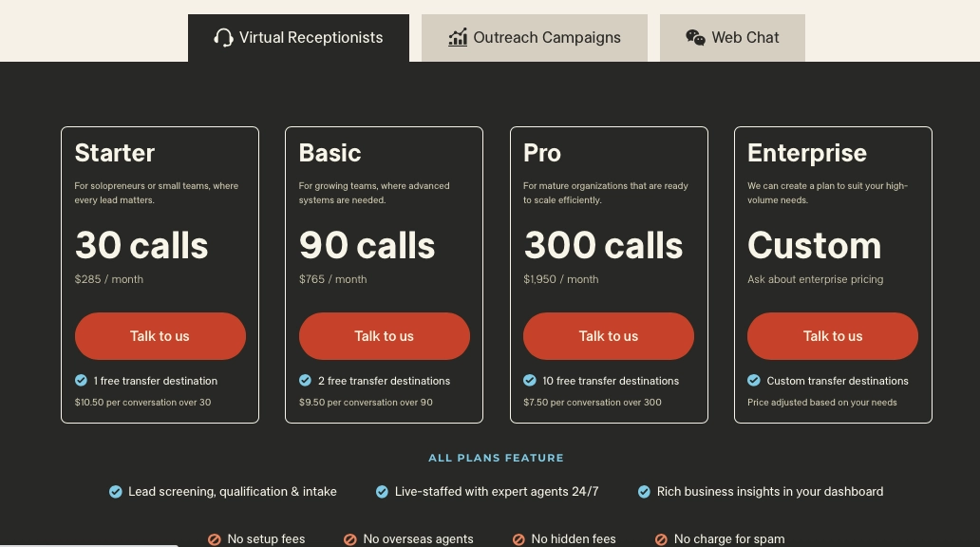Click the "$285 / month" price
The image size is (980, 547).
109,279
